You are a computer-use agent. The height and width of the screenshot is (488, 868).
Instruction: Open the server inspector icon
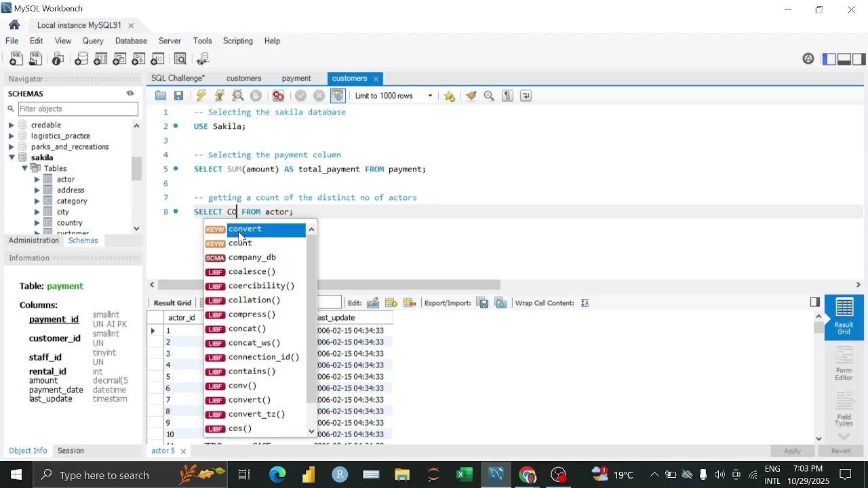(x=58, y=59)
